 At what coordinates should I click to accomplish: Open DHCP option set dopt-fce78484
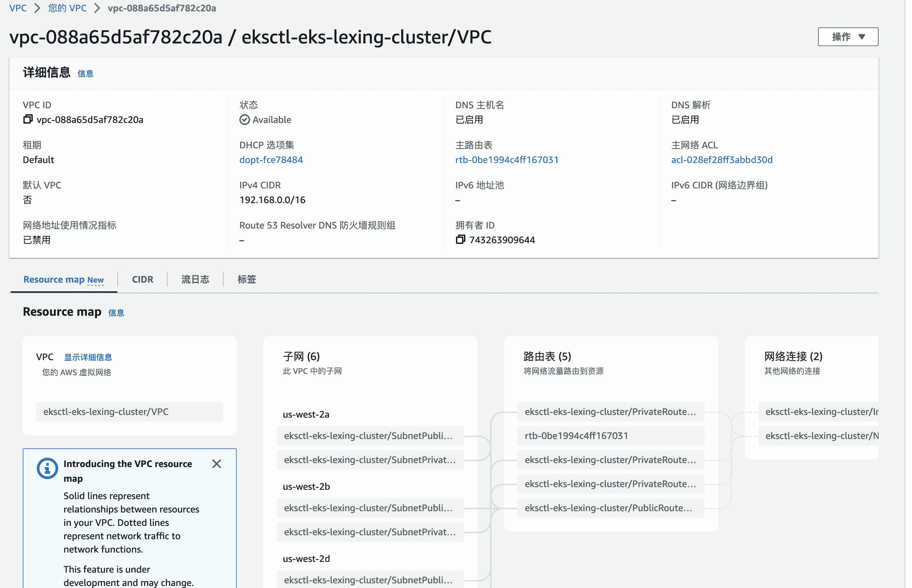pos(271,160)
